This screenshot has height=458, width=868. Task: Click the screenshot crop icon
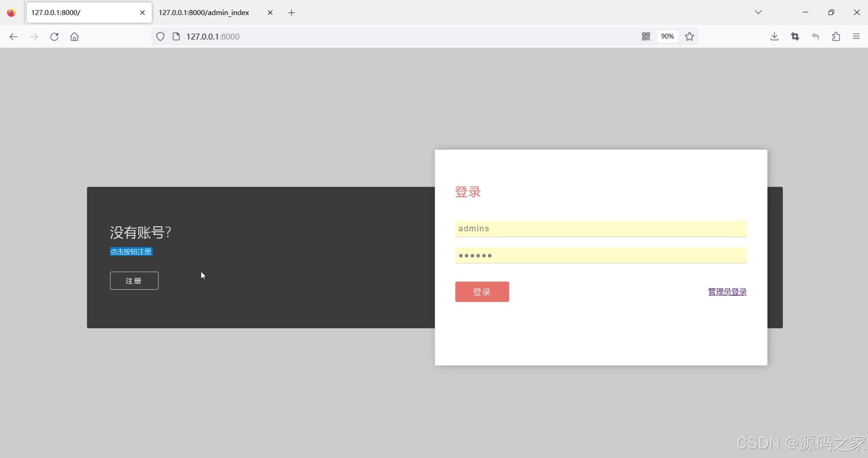[795, 36]
